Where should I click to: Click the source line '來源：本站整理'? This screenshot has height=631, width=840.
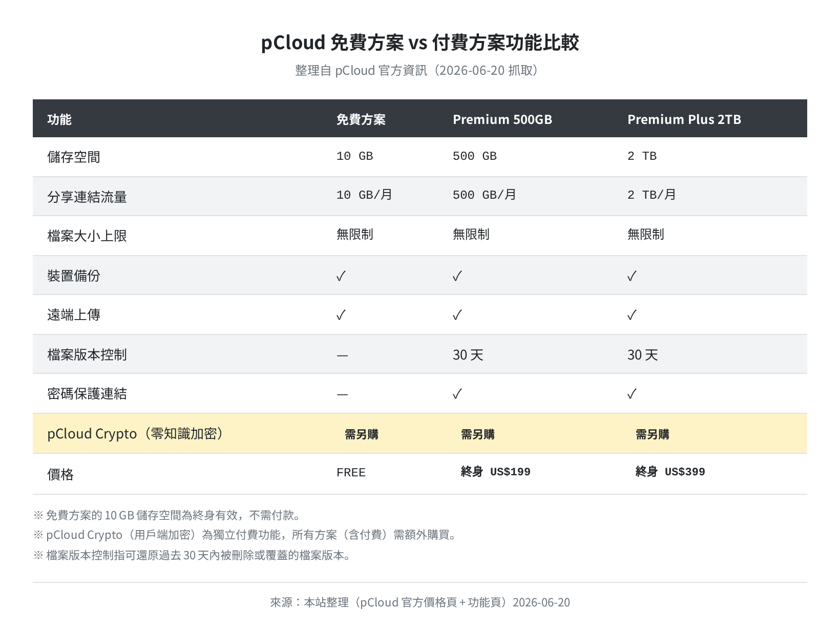pyautogui.click(x=420, y=602)
